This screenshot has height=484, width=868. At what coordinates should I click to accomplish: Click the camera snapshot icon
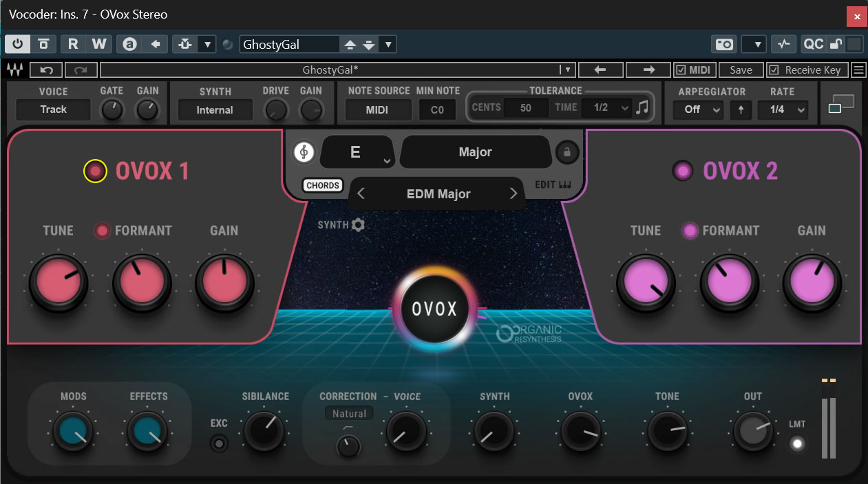point(724,45)
